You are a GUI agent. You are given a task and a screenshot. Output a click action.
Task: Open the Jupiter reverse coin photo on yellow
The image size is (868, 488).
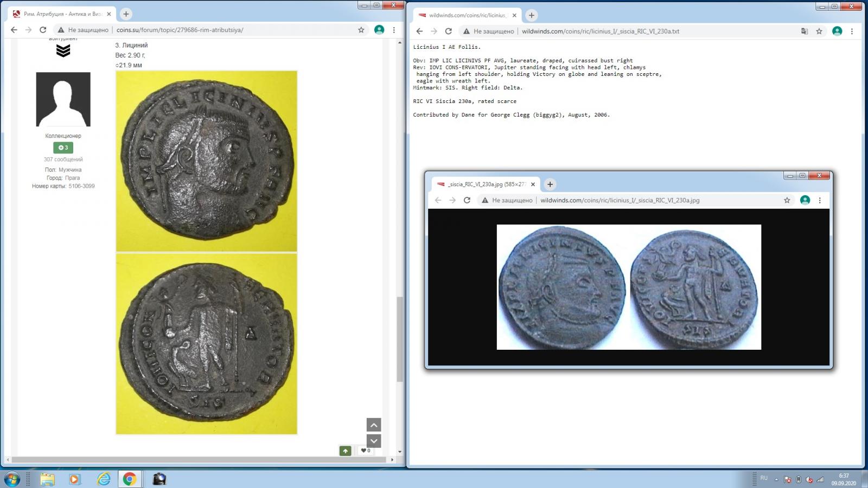click(x=206, y=344)
